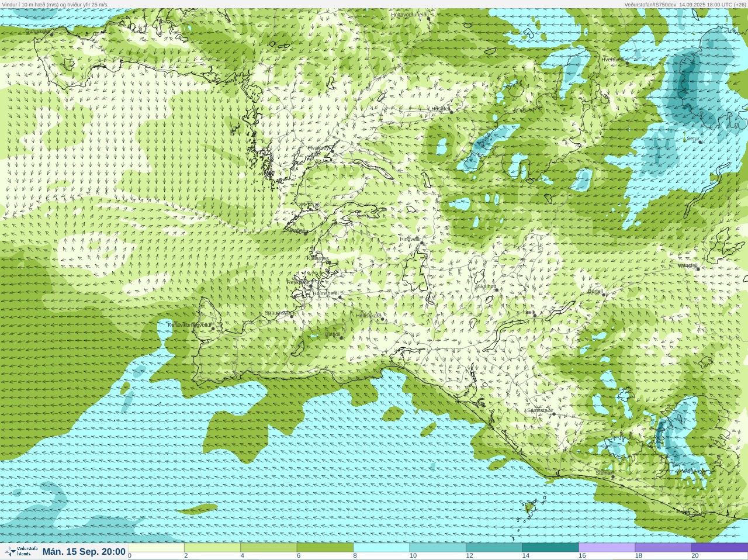Click the Búrfell station label
The image size is (748, 560).
tap(595, 291)
